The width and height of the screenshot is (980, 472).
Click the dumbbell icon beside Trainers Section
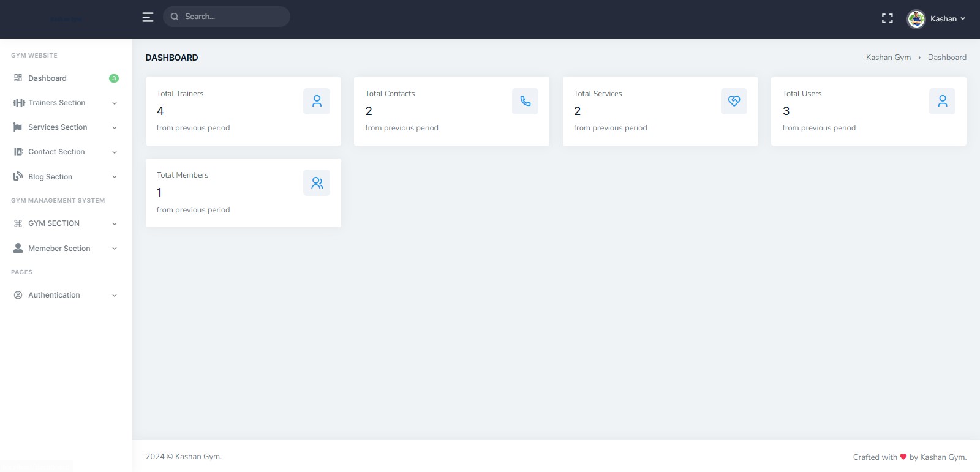19,103
